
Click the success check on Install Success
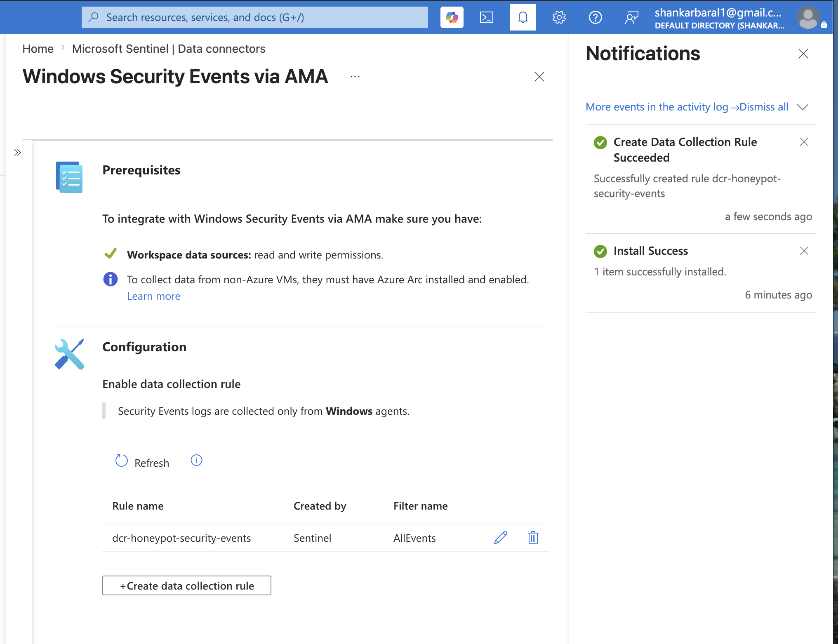[x=600, y=251]
